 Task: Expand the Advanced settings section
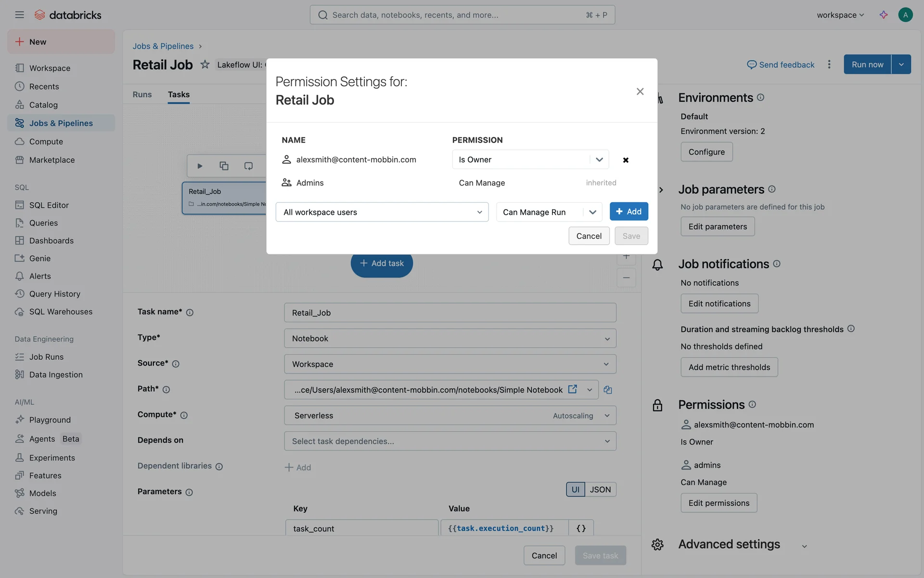click(x=804, y=546)
